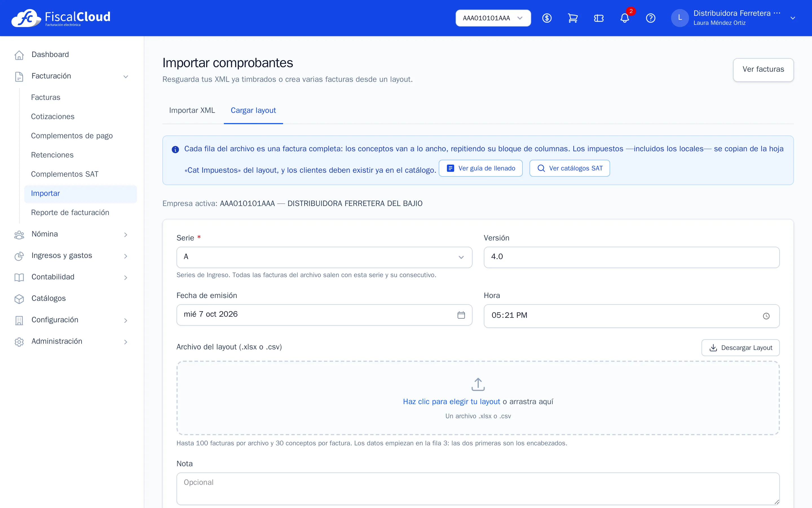Click the Hora field showing 05:21 PM

pyautogui.click(x=632, y=316)
